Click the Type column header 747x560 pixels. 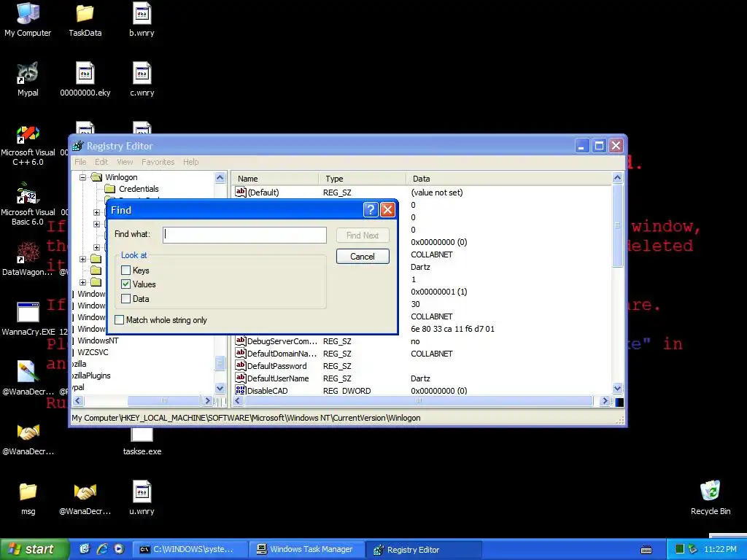(363, 179)
